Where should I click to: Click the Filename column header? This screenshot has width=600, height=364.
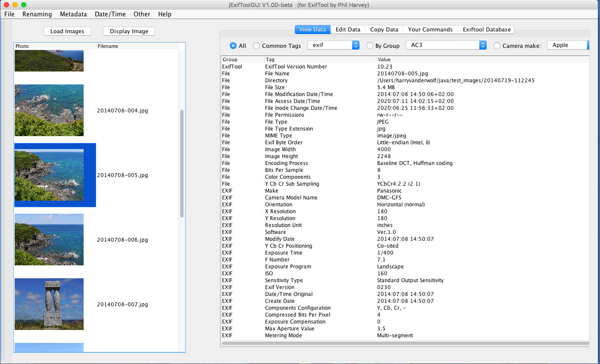(137, 46)
